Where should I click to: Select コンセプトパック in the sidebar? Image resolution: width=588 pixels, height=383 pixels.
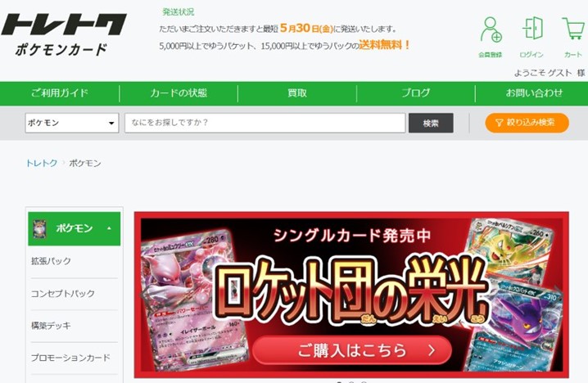[62, 294]
